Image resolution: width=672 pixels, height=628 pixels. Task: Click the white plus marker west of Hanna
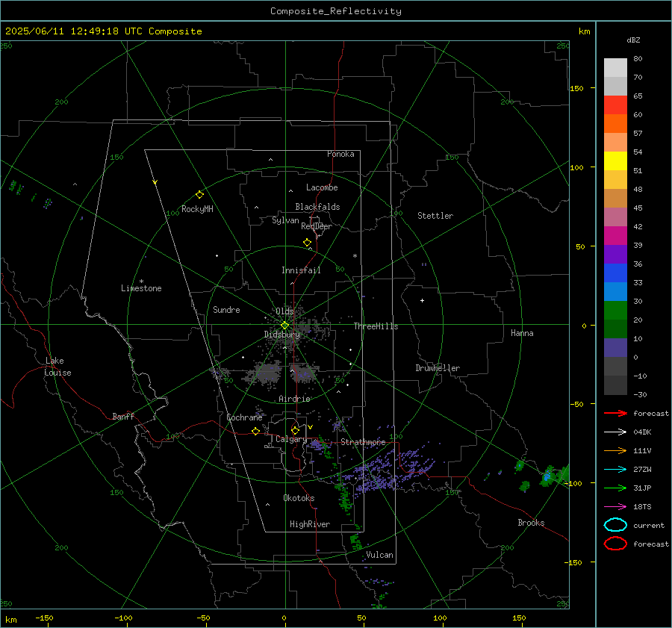[x=422, y=300]
